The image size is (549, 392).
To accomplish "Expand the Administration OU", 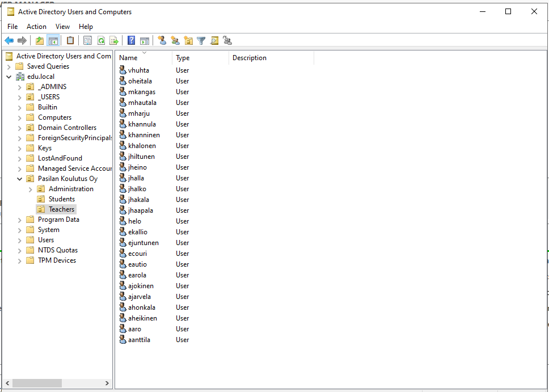I will [x=31, y=189].
